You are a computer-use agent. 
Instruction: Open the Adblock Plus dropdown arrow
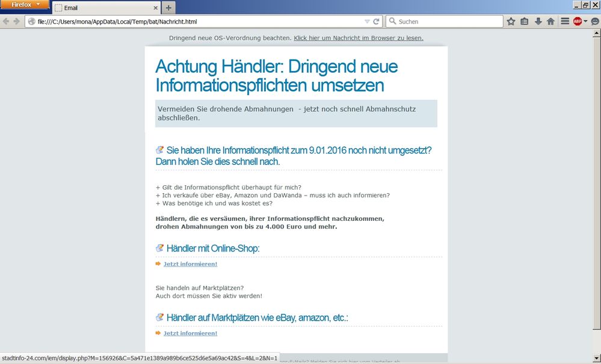click(x=585, y=21)
